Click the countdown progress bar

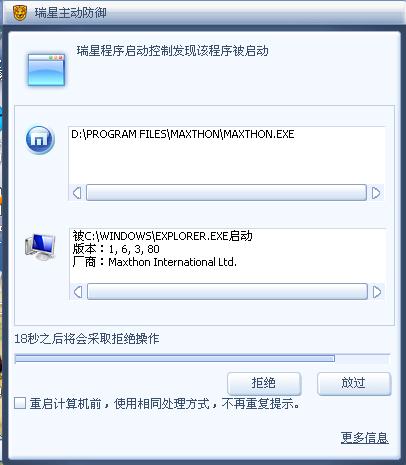click(x=202, y=359)
